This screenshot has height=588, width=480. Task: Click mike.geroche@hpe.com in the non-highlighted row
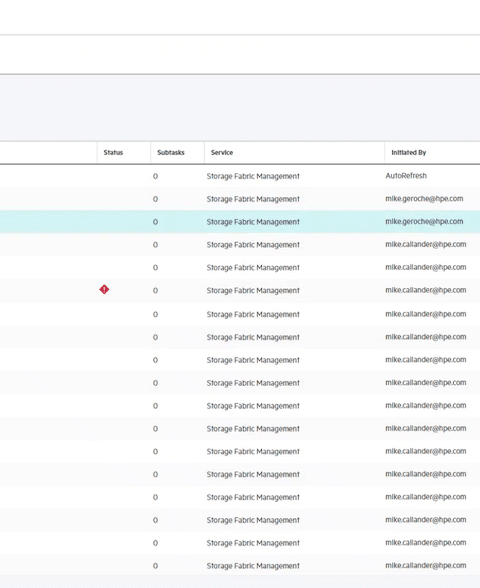(424, 199)
